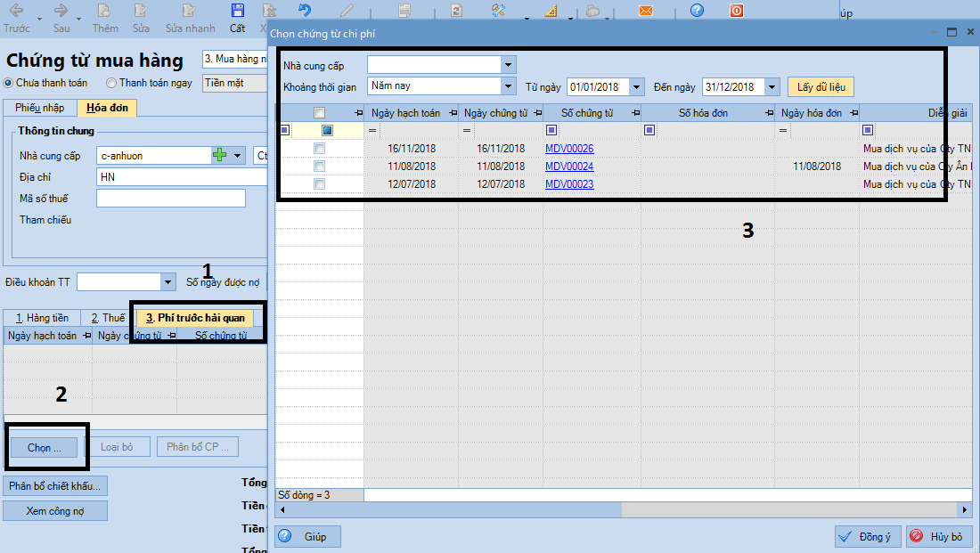980x553 pixels.
Task: Click the Sau forward arrow icon
Action: tap(61, 10)
